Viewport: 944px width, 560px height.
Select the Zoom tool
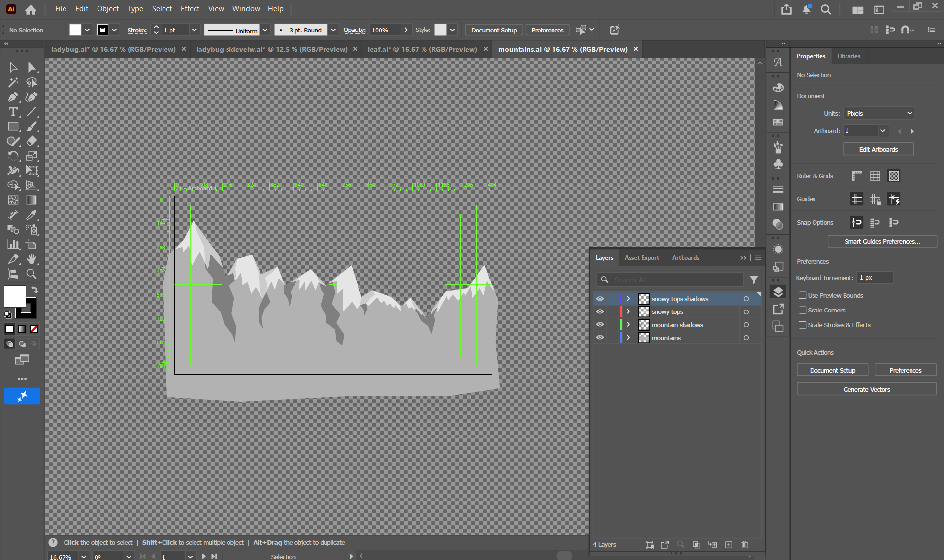32,274
